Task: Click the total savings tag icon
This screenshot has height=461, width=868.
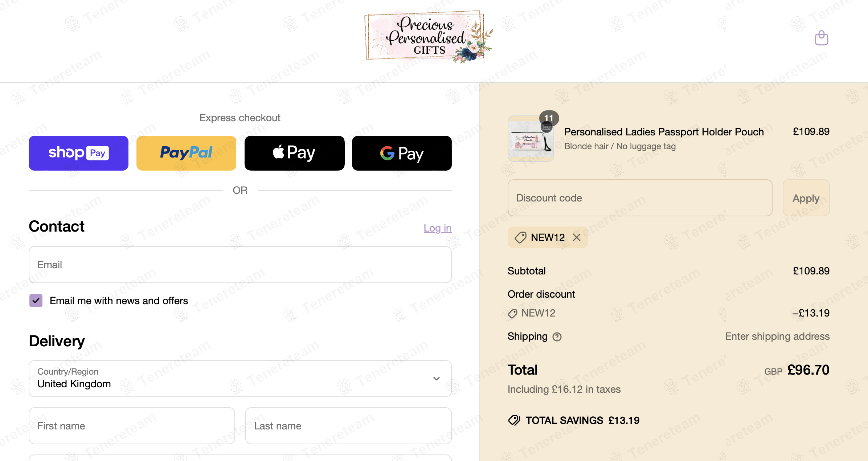Action: (514, 420)
